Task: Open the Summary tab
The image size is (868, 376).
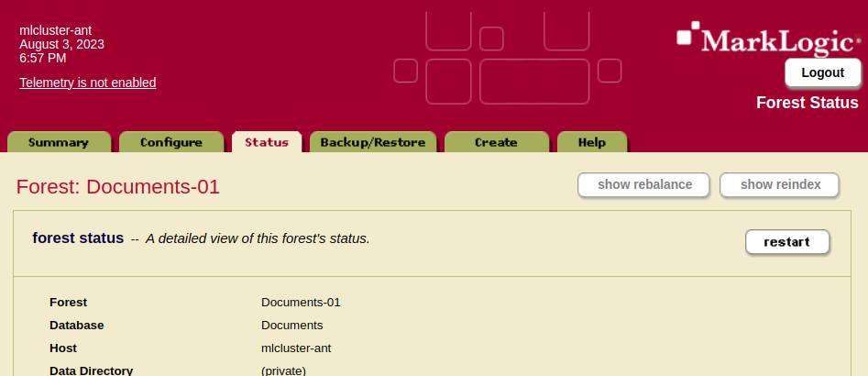Action: point(59,142)
